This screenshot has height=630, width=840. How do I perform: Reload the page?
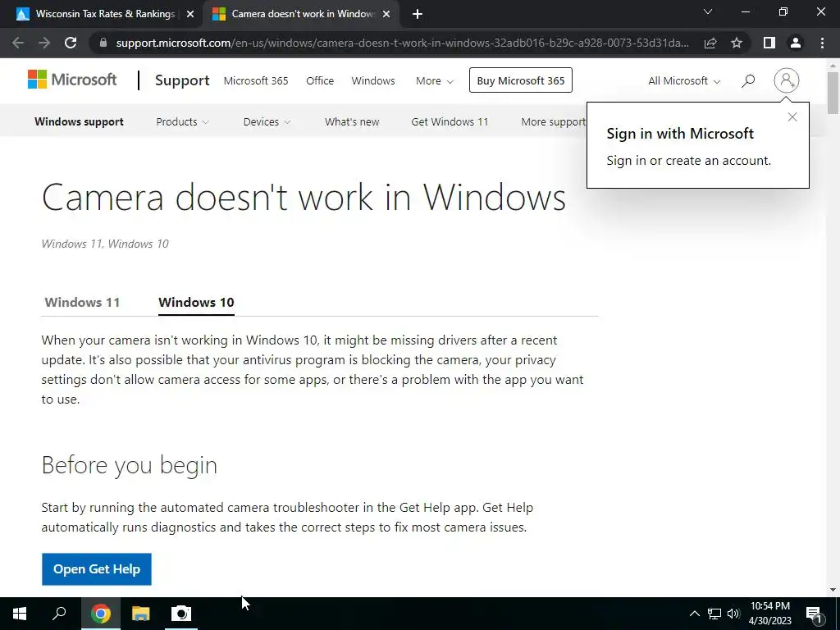pos(71,43)
